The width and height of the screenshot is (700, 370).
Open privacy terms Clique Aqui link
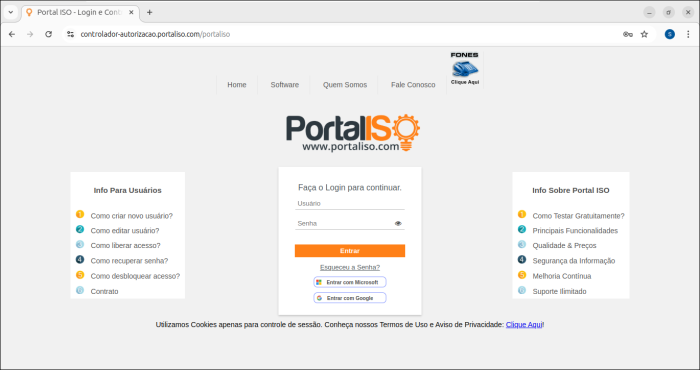tap(524, 325)
